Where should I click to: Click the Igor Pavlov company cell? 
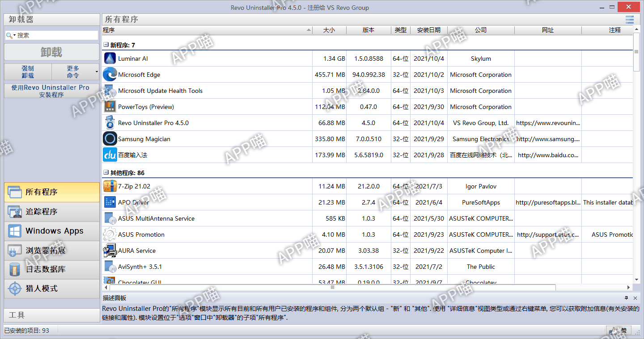coord(481,186)
